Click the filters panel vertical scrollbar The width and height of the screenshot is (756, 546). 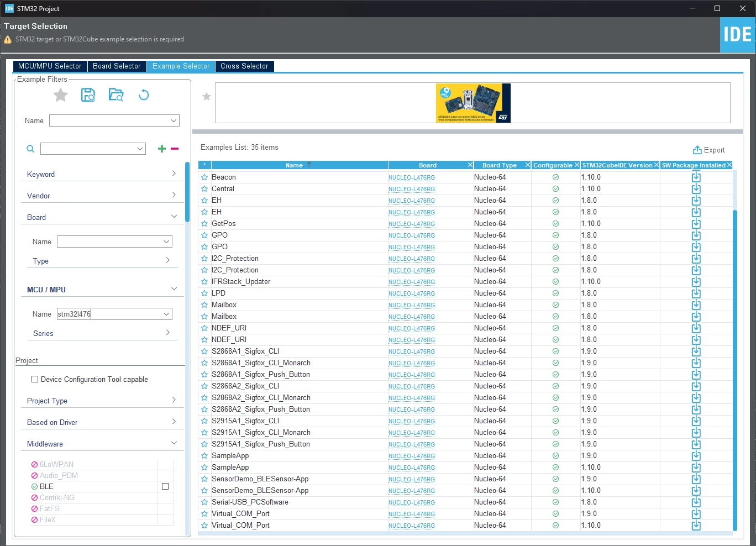(x=187, y=192)
